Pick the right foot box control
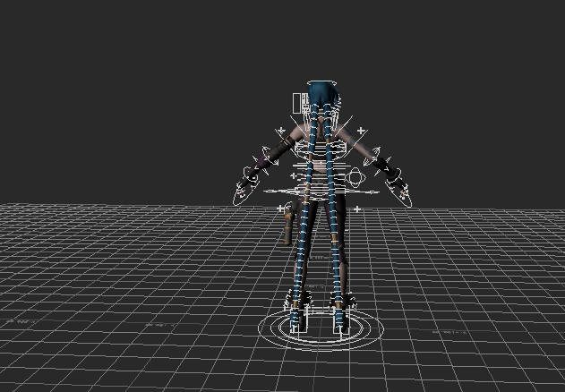 tap(341, 320)
